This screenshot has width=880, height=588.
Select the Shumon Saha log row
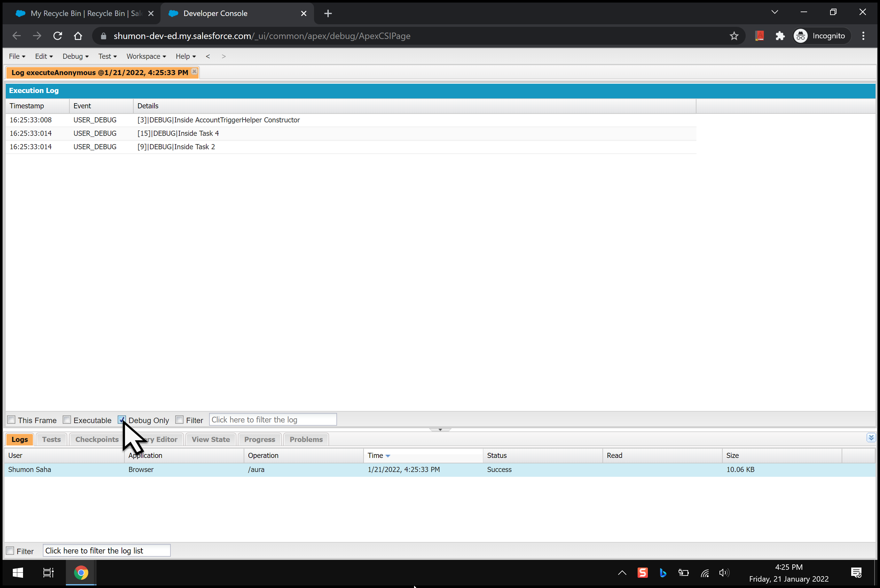pos(440,469)
